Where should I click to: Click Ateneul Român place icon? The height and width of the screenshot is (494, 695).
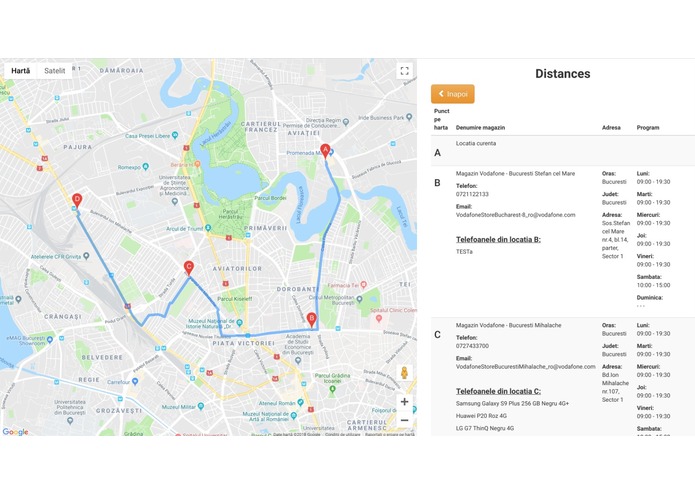pos(301,403)
